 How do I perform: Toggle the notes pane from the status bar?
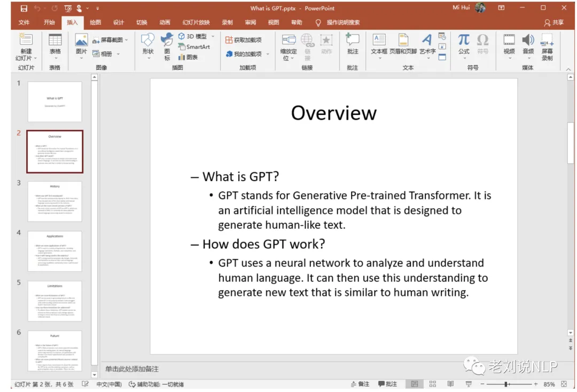359,383
